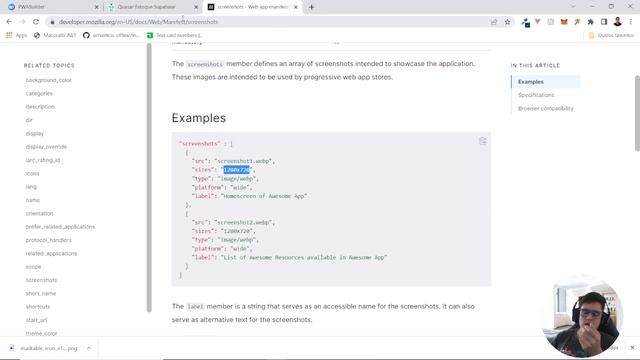Open scope in related topics
640x360 pixels.
click(33, 267)
